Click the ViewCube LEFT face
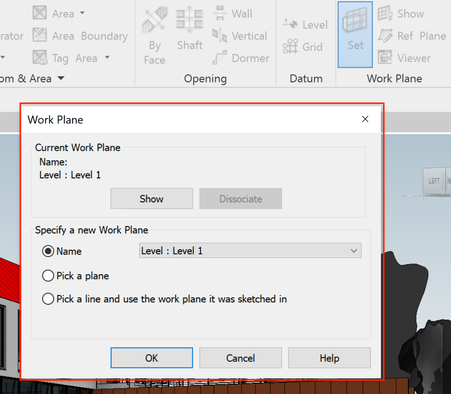451x394 pixels. [434, 181]
